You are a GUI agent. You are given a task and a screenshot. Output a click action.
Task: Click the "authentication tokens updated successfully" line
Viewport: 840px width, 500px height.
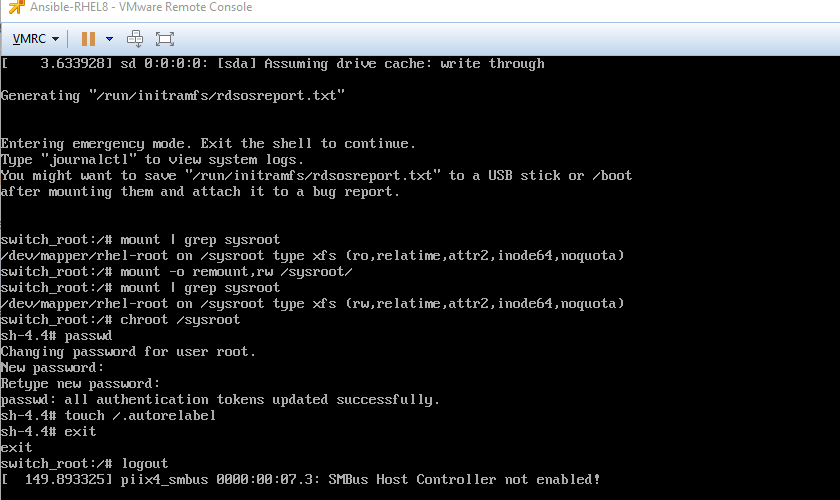220,399
